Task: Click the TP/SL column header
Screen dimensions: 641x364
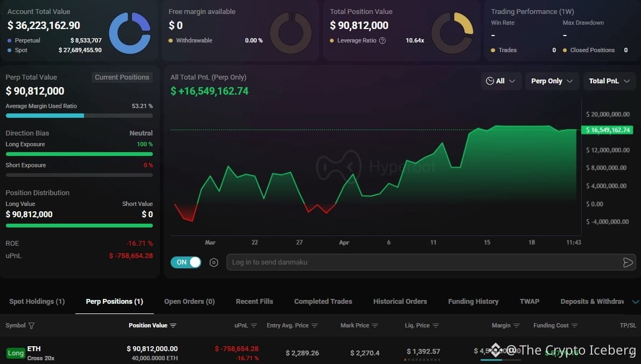Action: pos(628,326)
